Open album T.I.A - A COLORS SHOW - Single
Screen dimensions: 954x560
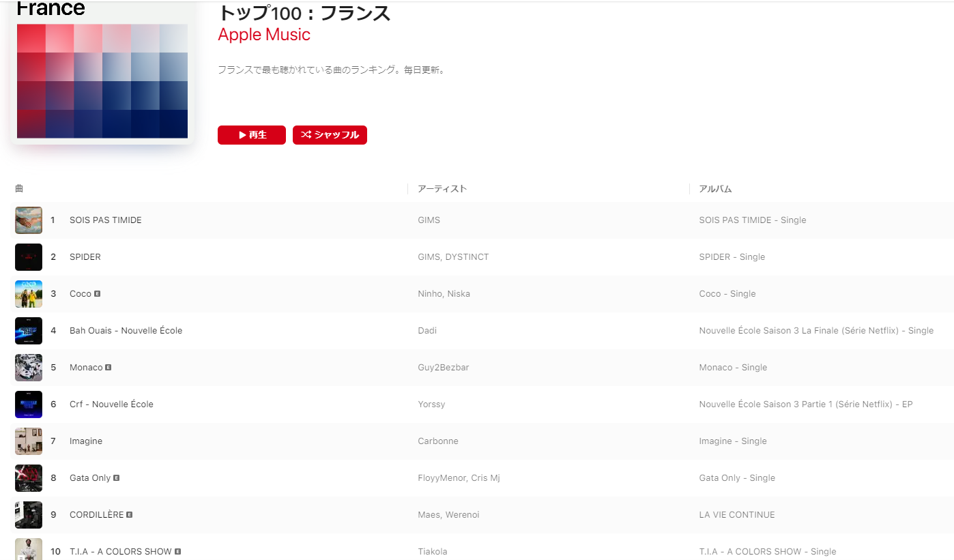768,552
